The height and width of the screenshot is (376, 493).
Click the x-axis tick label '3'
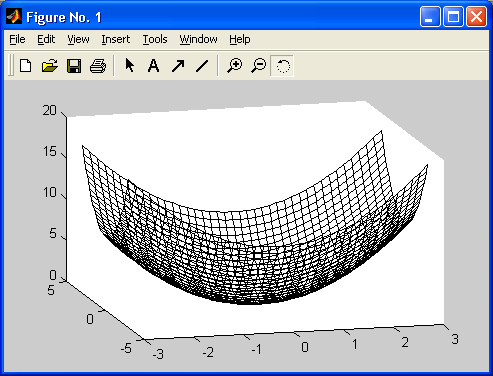pos(455,339)
